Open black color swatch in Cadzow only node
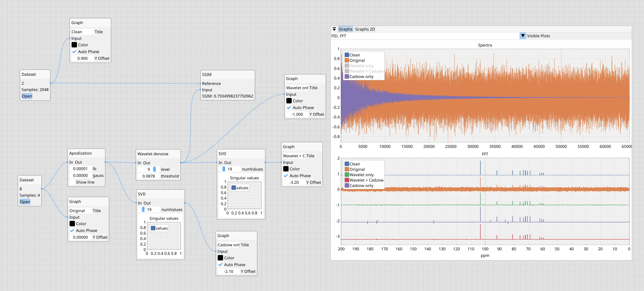Viewport: 644px width, 291px height. [220, 258]
